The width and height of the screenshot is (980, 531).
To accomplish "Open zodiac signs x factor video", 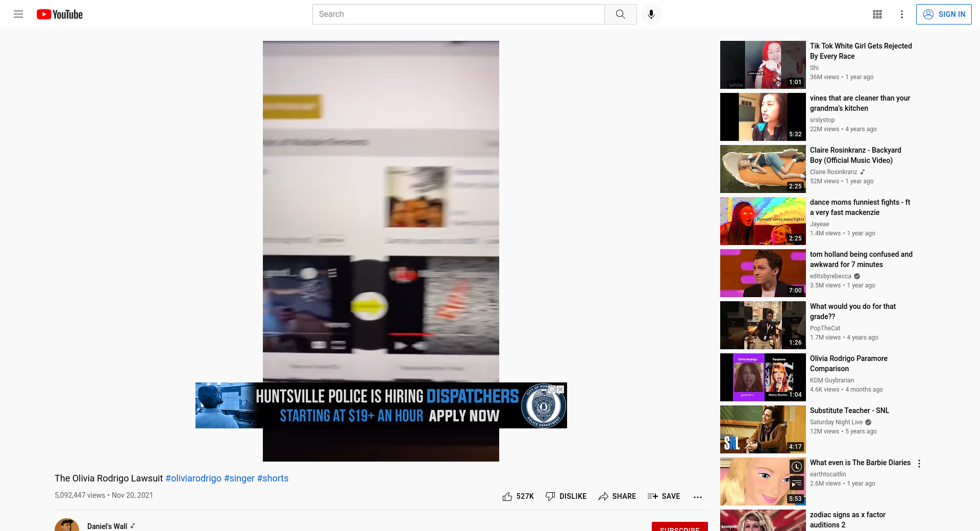I will pyautogui.click(x=848, y=520).
